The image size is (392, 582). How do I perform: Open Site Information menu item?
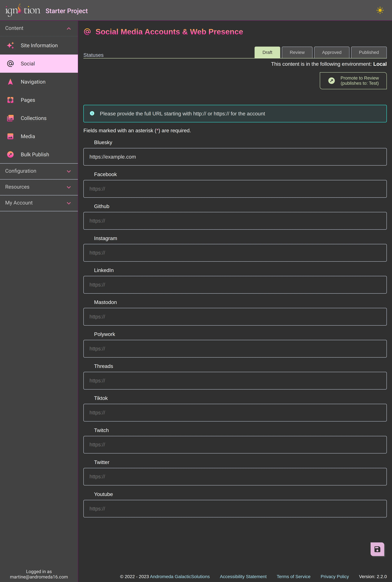point(39,45)
